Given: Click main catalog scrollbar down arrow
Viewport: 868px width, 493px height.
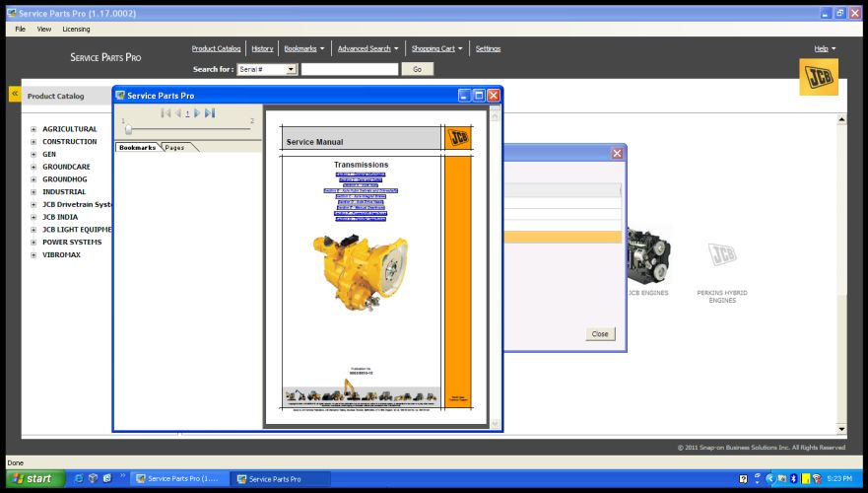Looking at the screenshot, I should click(x=841, y=428).
